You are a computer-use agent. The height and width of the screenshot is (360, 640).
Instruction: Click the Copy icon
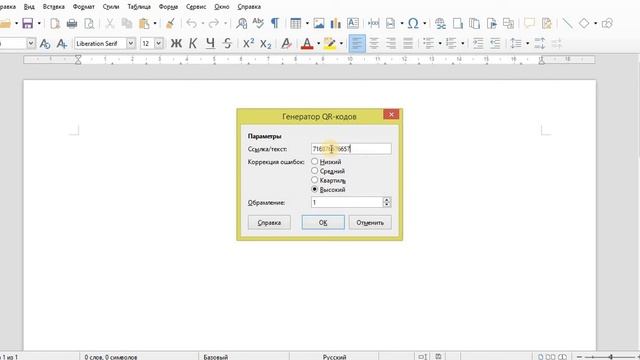pos(127,23)
